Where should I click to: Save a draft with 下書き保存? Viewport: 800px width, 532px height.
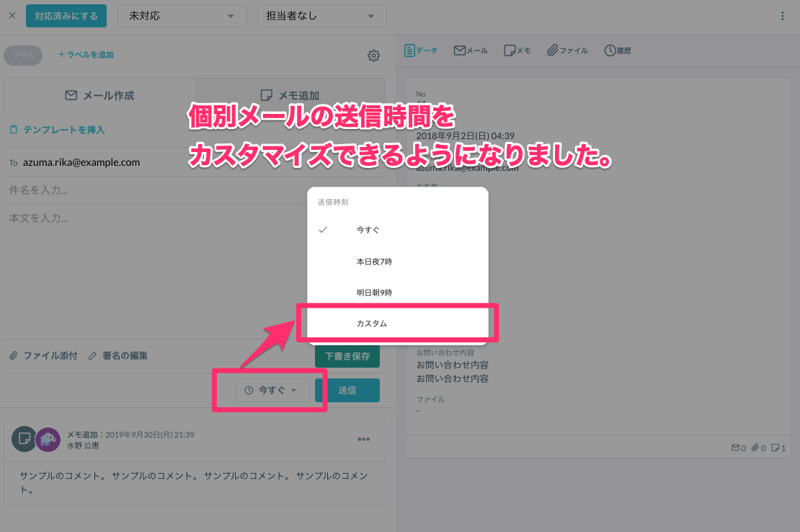point(347,355)
